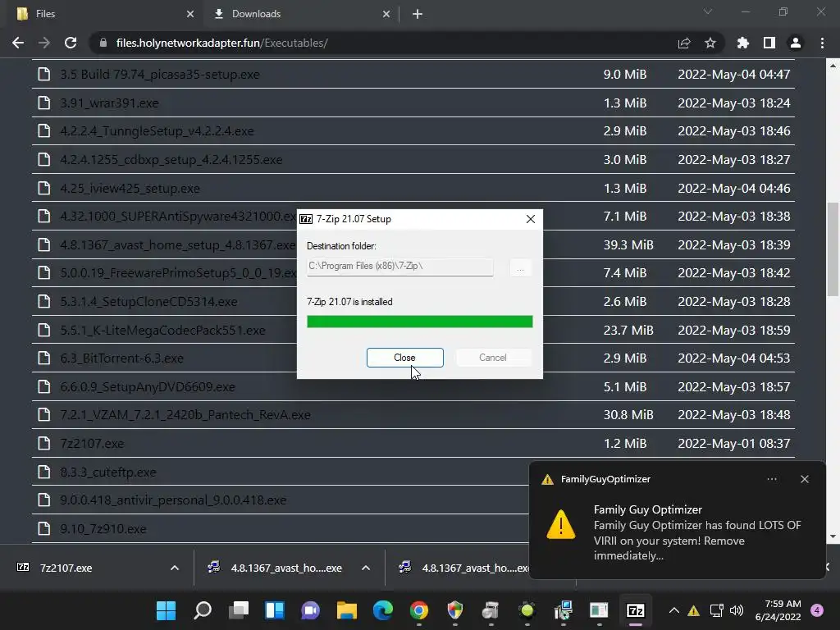The image size is (840, 630).
Task: Click file icon next to 4.32.1000_SUPERAntiSpyware
Action: coord(44,216)
